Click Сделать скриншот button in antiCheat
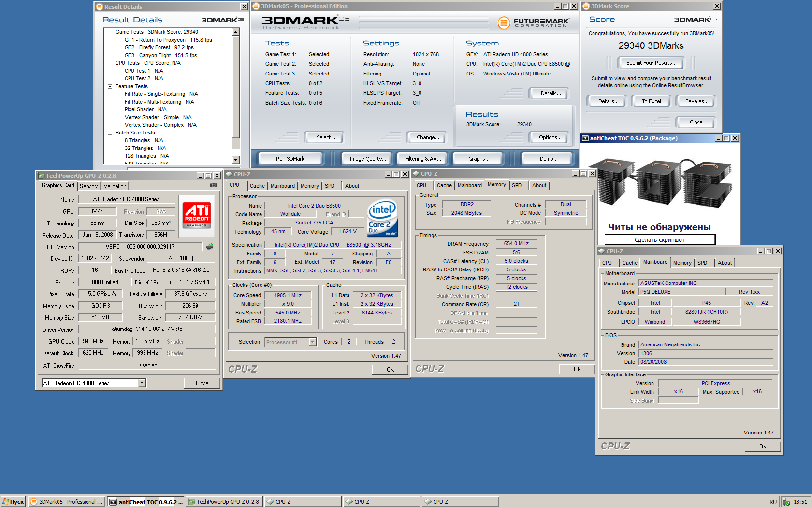 tap(659, 240)
